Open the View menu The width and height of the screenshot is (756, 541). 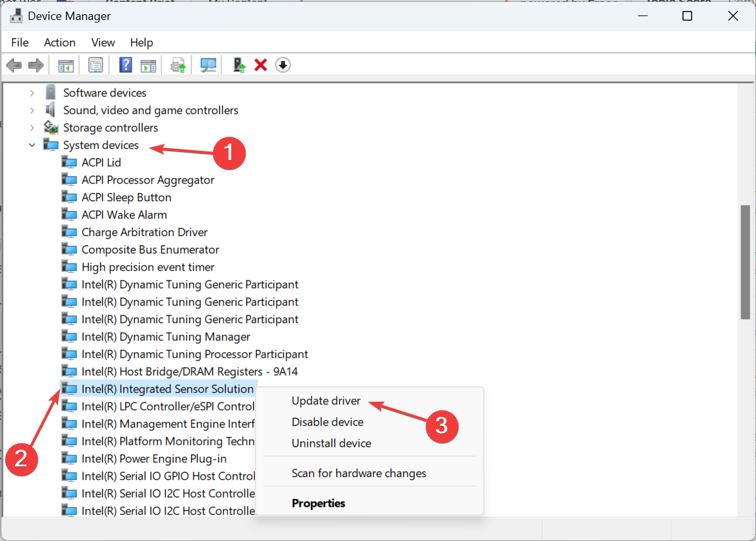(x=103, y=43)
